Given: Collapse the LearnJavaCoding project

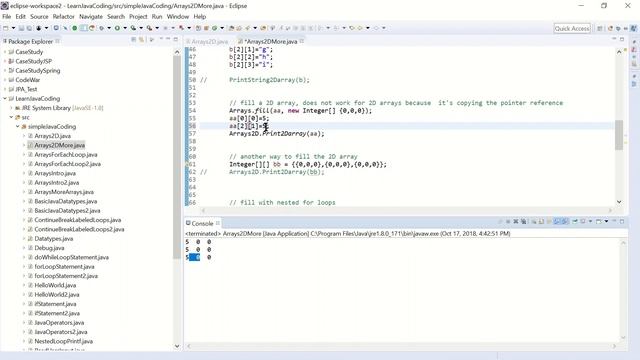Looking at the screenshot, I should (x=4, y=99).
